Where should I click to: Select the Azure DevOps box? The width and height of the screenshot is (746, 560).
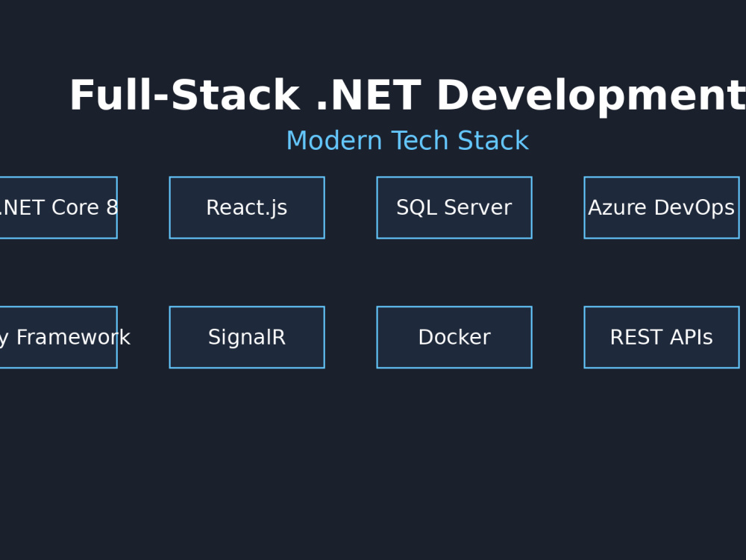pos(662,208)
